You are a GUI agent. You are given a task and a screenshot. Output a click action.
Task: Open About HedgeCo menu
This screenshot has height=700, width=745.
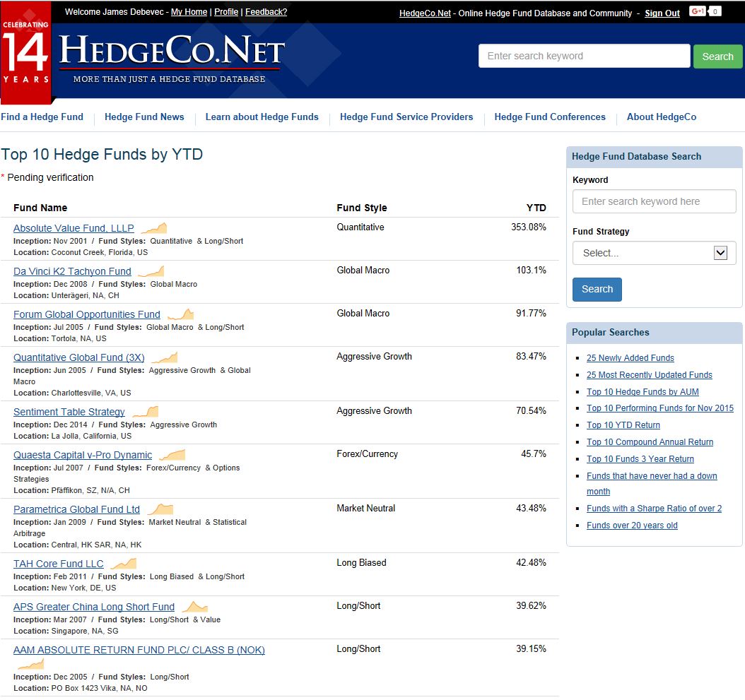tap(662, 117)
